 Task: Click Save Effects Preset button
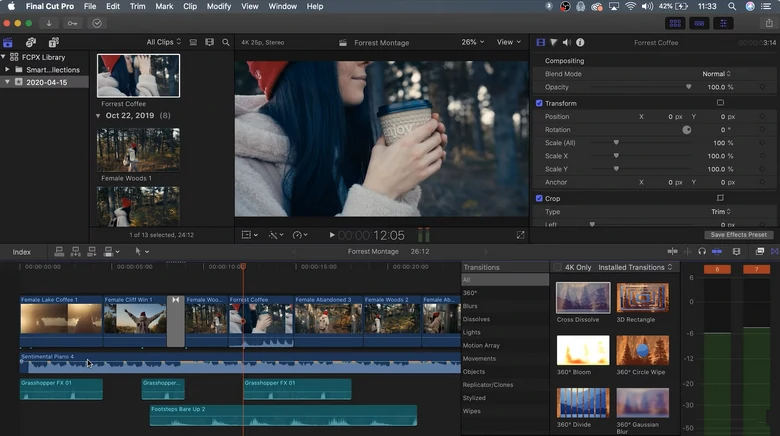738,235
